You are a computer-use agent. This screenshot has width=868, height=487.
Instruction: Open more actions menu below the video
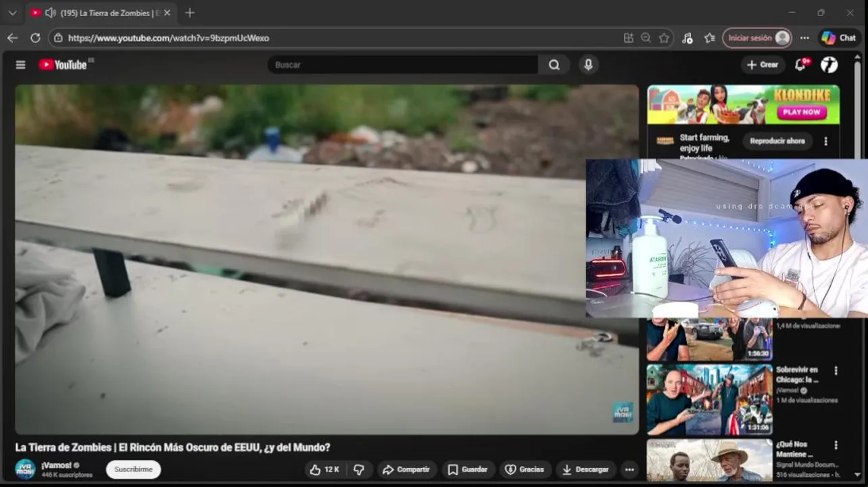click(x=629, y=469)
